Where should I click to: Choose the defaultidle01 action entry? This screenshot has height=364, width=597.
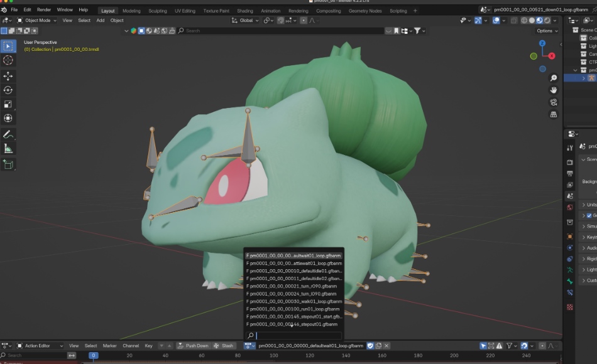(x=294, y=271)
